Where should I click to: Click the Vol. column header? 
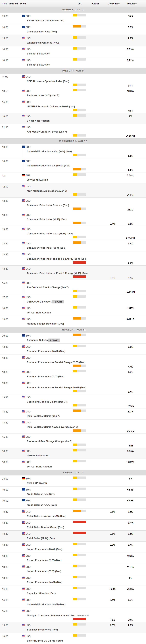80,4
